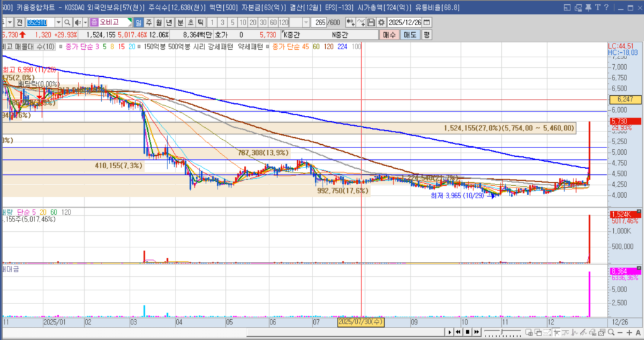Click the help question mark icon

(606, 8)
